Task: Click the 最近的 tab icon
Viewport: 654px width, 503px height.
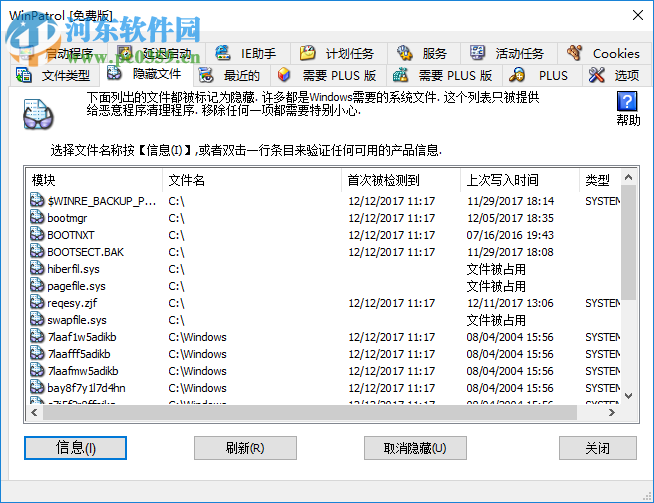Action: 206,75
